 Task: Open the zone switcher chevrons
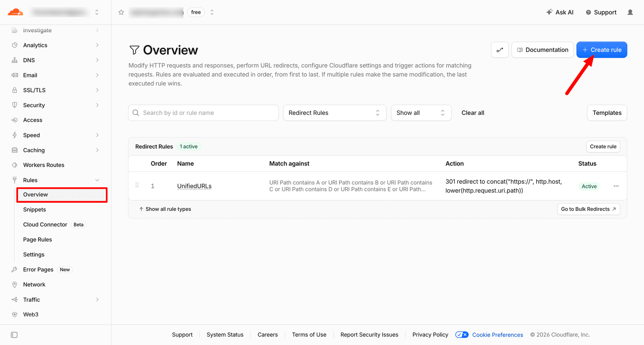pyautogui.click(x=212, y=12)
